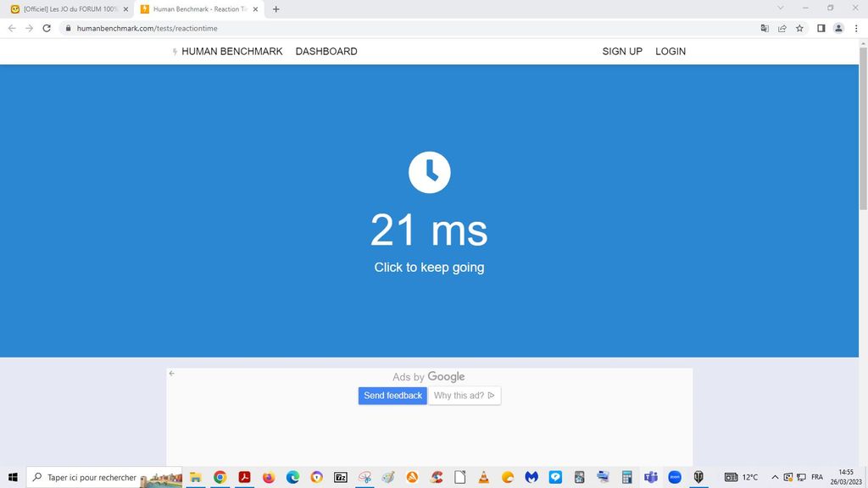Image resolution: width=868 pixels, height=488 pixels.
Task: Open the DASHBOARD menu item
Action: tap(326, 52)
